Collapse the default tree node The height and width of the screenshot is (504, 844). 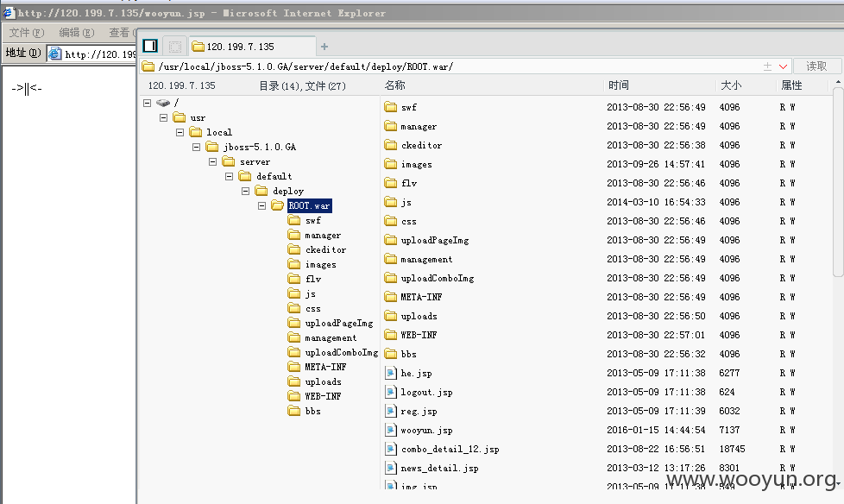tap(229, 176)
